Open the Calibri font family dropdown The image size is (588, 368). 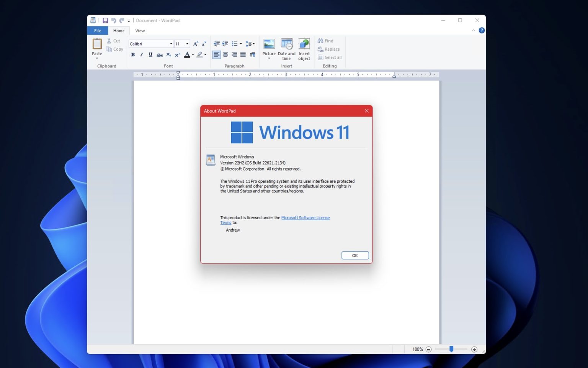click(x=171, y=44)
